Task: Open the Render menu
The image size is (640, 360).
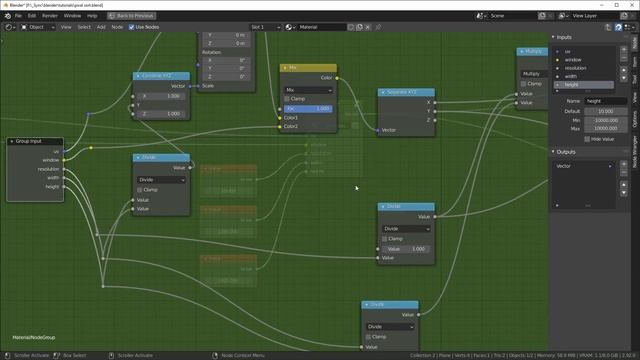Action: pyautogui.click(x=50, y=16)
